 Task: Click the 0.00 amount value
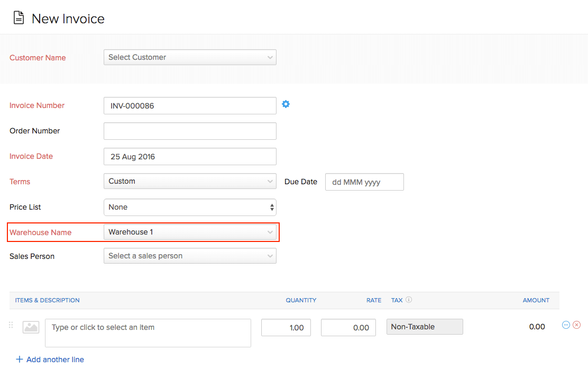coord(537,327)
